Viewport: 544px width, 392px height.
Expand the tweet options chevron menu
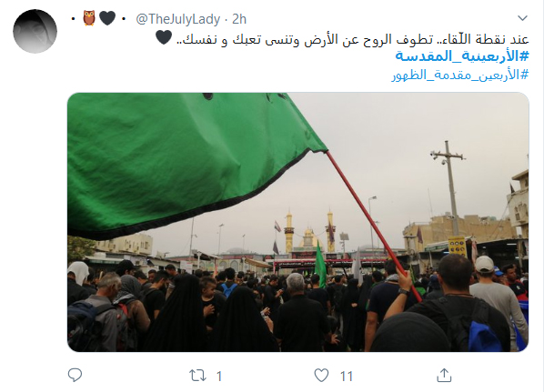point(522,18)
